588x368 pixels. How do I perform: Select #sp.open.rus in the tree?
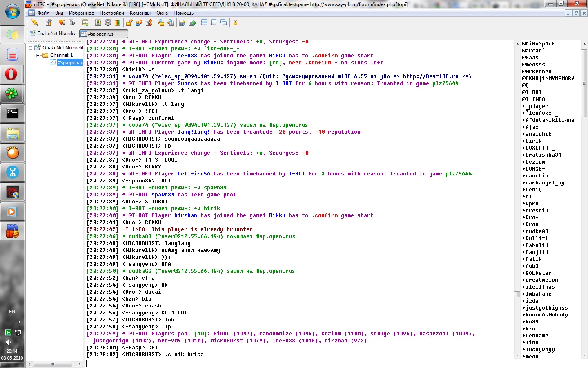pyautogui.click(x=70, y=63)
